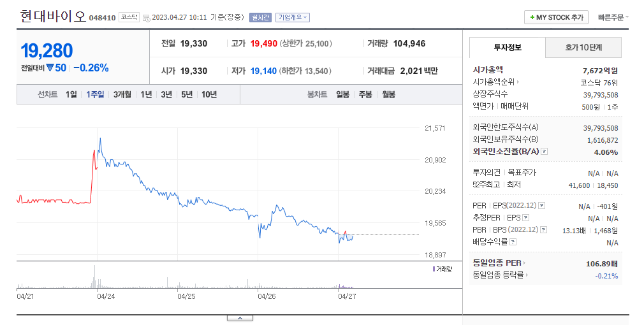The image size is (644, 325).
Task: Click the arrow next to 시가총액순위
Action: tap(518, 82)
